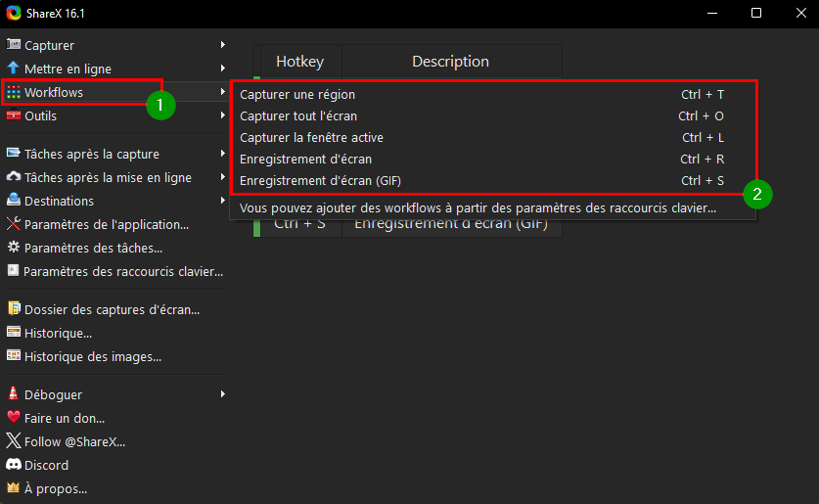Image resolution: width=819 pixels, height=504 pixels.
Task: Click the Paramètres de l'application tools icon
Action: (13, 223)
